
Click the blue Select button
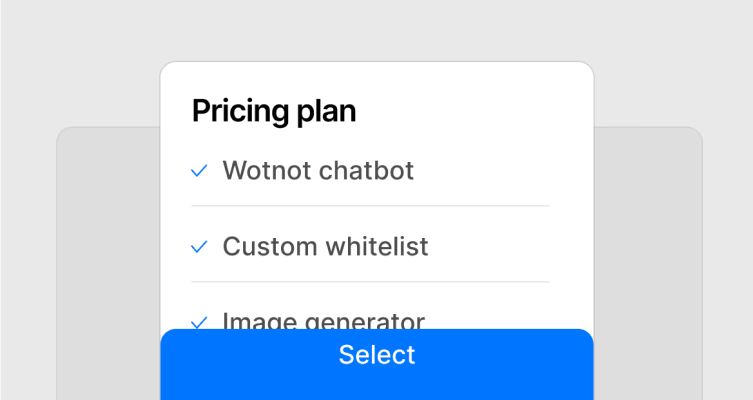[x=377, y=364]
